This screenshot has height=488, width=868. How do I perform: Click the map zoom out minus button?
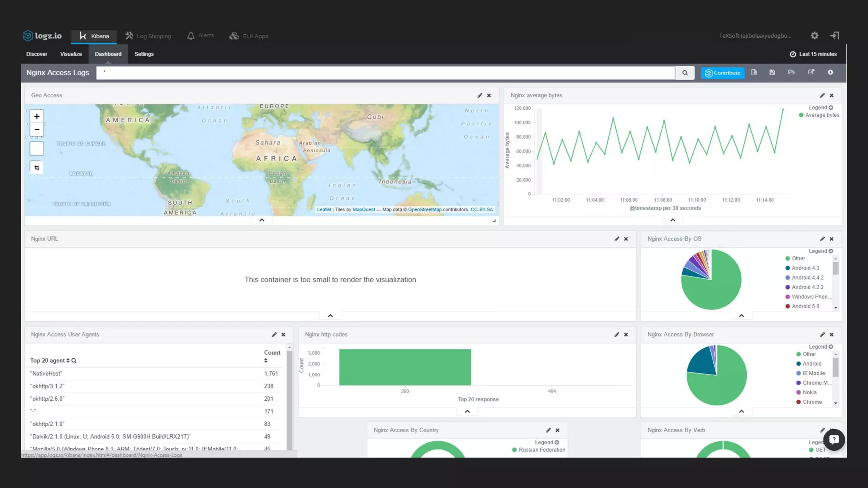(37, 130)
